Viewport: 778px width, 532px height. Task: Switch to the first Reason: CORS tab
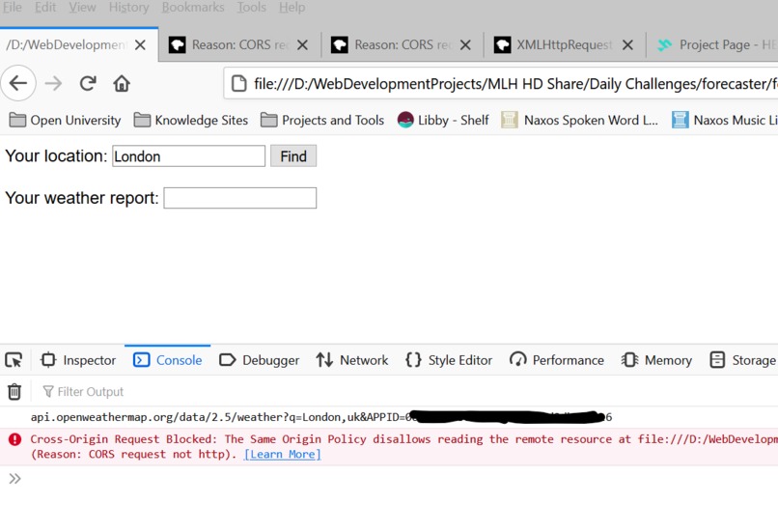(x=239, y=45)
